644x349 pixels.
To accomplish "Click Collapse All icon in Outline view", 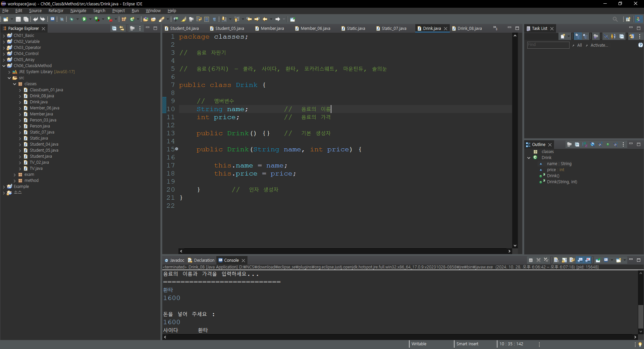I will pyautogui.click(x=577, y=145).
